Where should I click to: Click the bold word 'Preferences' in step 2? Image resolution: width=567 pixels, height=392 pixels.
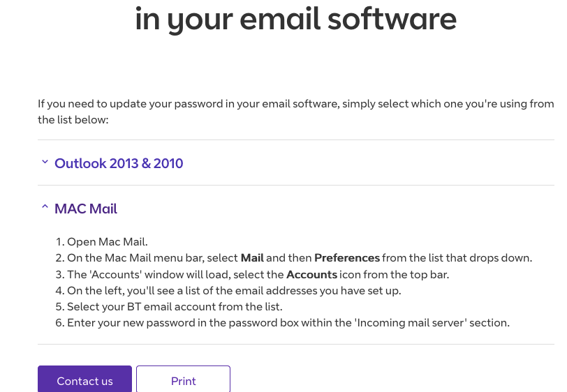pyautogui.click(x=347, y=258)
